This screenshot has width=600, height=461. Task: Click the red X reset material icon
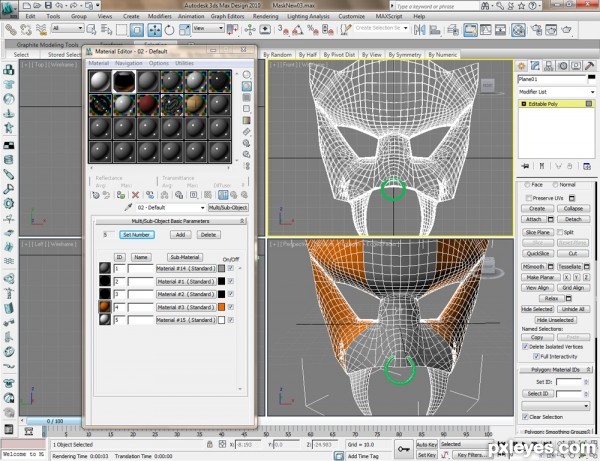click(x=135, y=195)
